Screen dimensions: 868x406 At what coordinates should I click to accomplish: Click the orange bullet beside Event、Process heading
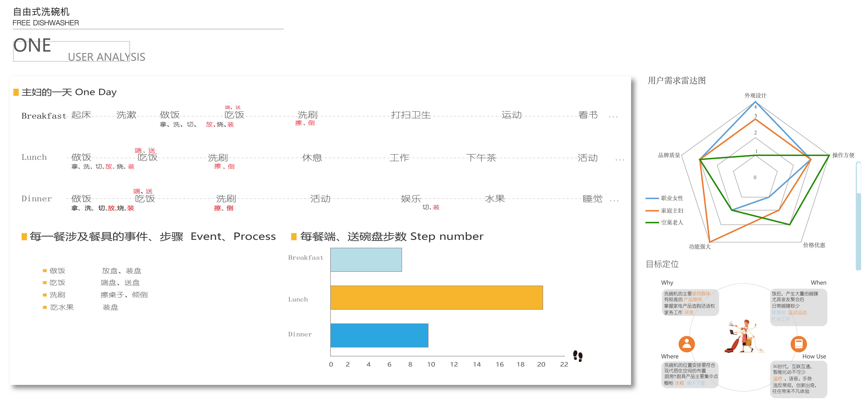pyautogui.click(x=24, y=236)
